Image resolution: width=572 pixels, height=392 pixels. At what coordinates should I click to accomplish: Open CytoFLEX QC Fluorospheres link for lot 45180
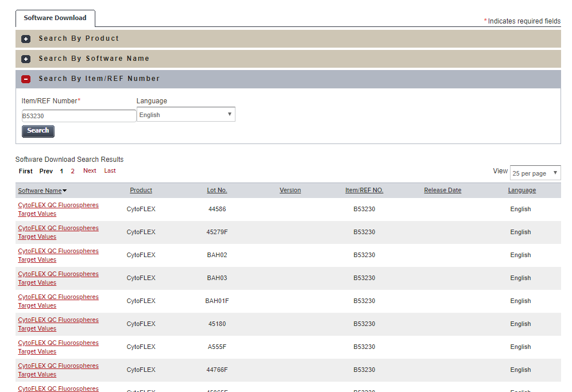[x=59, y=324]
